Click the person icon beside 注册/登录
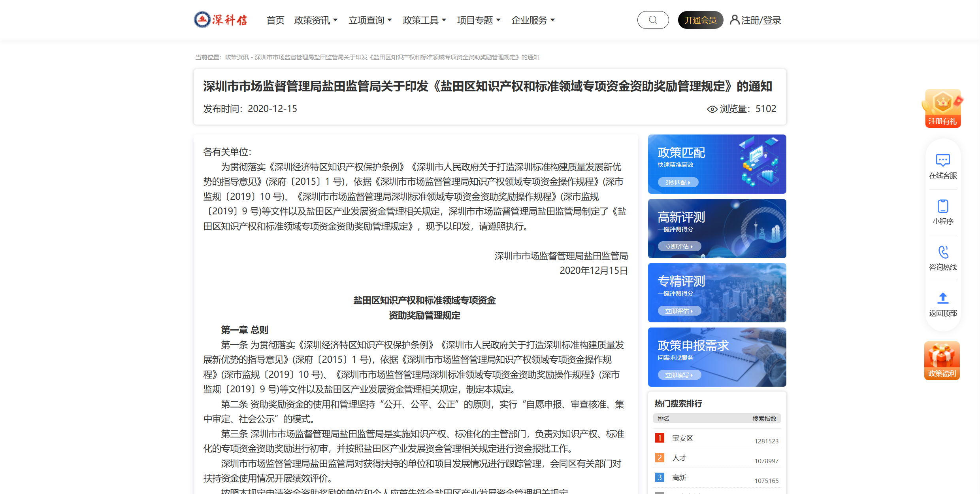This screenshot has width=980, height=494. [735, 19]
